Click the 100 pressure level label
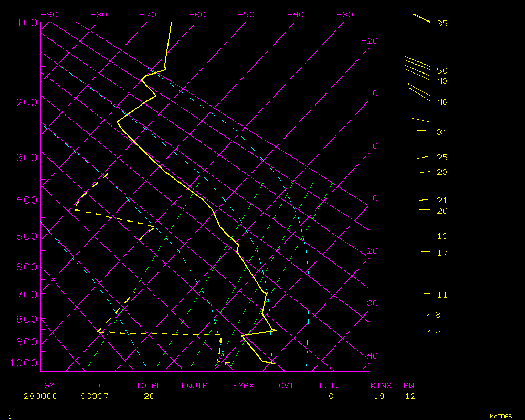This screenshot has height=420, width=525. (x=27, y=23)
